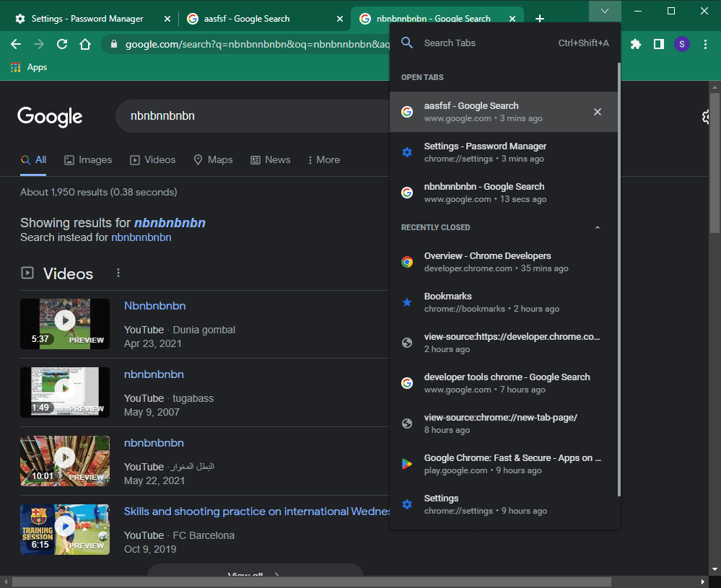This screenshot has height=588, width=721.
Task: Toggle the side panel icon
Action: point(658,44)
